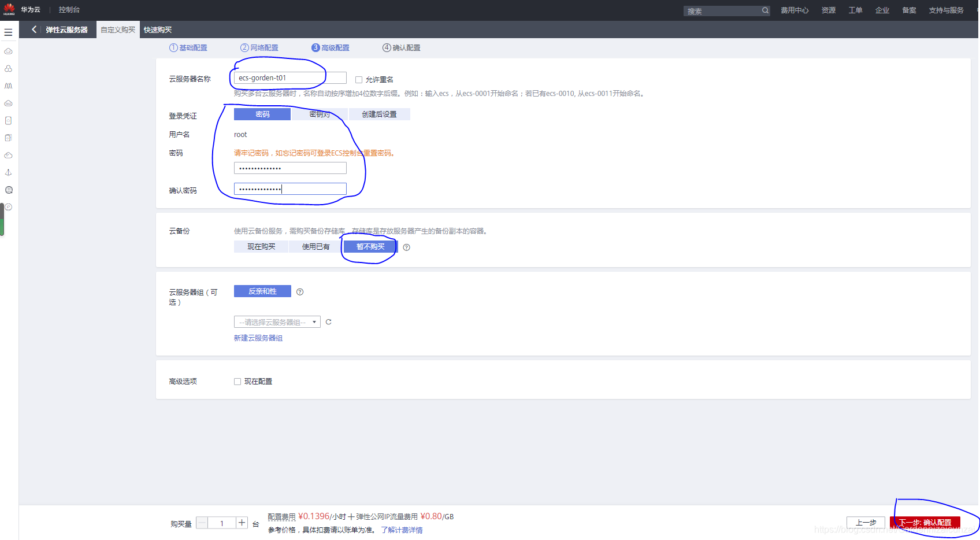The height and width of the screenshot is (540, 980).
Task: Focus the 确认密码 input field
Action: click(x=290, y=189)
